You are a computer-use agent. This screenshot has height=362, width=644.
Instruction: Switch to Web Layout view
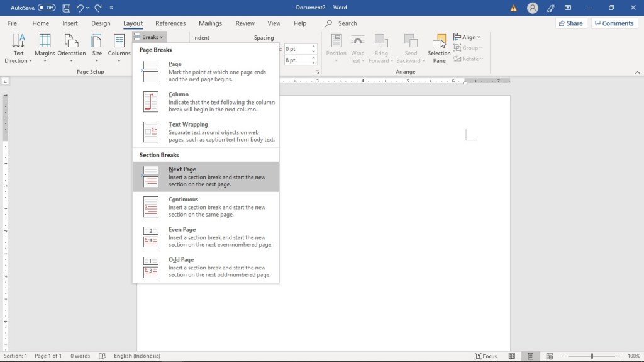click(x=550, y=356)
